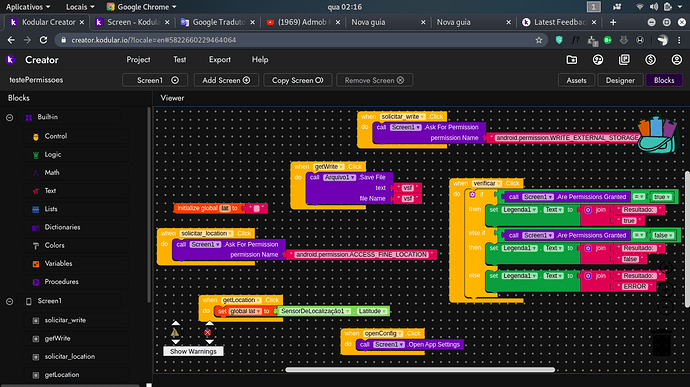Open the backpack icon in viewer
690x387 pixels.
(x=658, y=135)
